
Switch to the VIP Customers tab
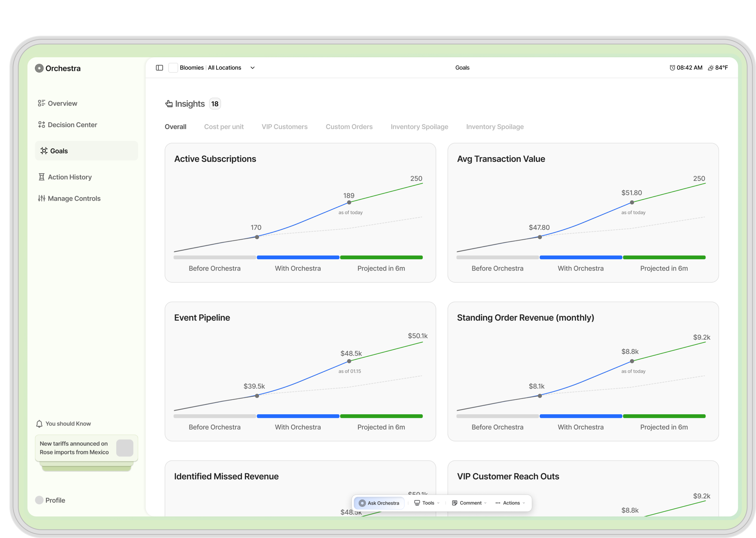click(284, 127)
